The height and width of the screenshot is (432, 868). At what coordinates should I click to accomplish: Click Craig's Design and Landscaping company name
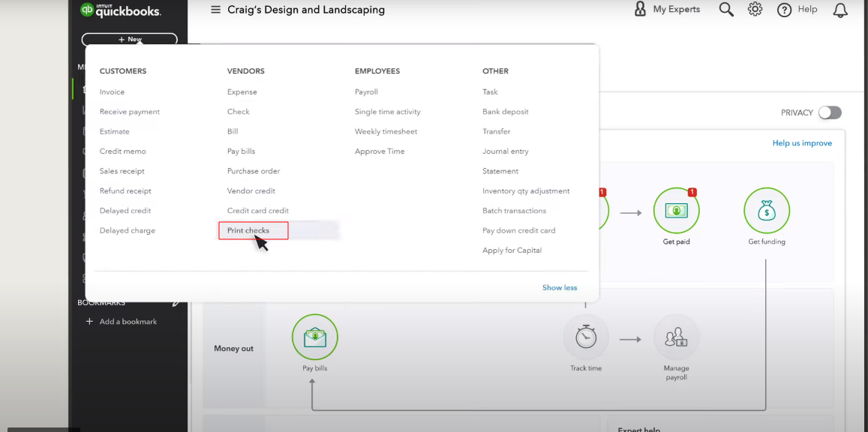coord(306,10)
